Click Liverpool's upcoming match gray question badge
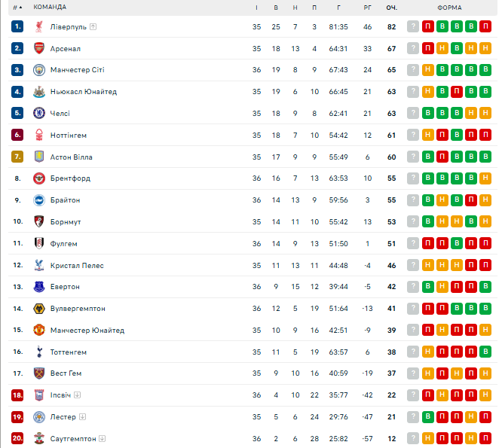The width and height of the screenshot is (502, 448). tap(413, 26)
